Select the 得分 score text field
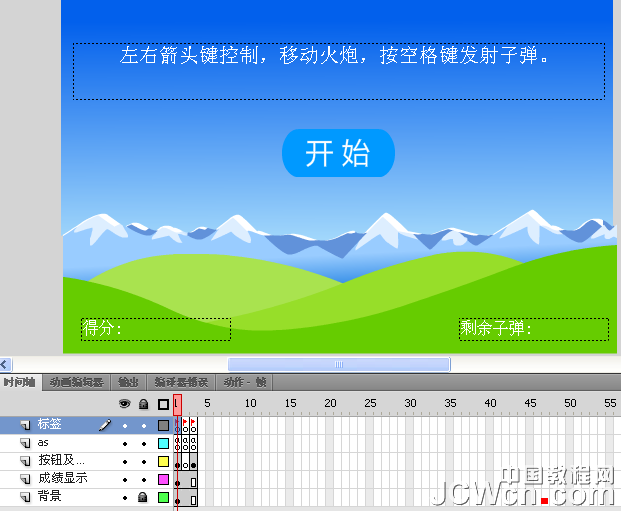This screenshot has height=511, width=621. coord(156,329)
